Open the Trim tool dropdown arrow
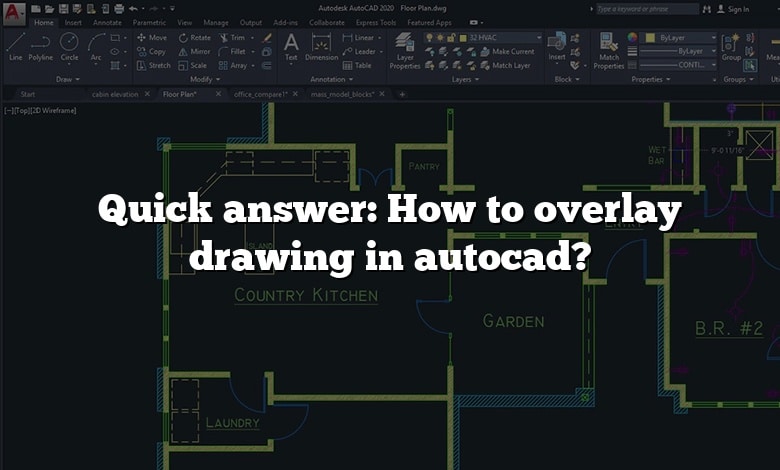The width and height of the screenshot is (780, 470). (x=253, y=38)
